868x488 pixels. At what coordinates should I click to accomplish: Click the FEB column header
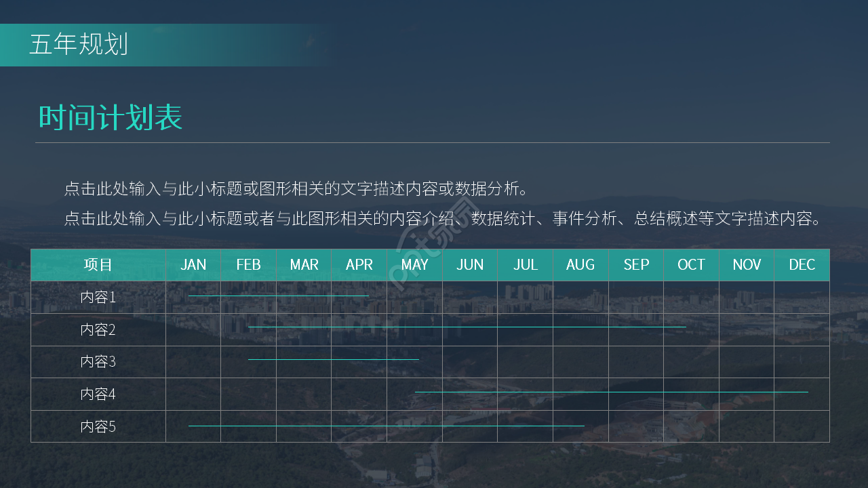249,265
